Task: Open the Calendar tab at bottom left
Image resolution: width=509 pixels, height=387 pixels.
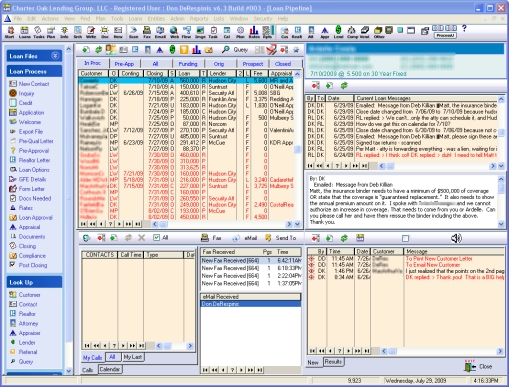Action: point(110,369)
